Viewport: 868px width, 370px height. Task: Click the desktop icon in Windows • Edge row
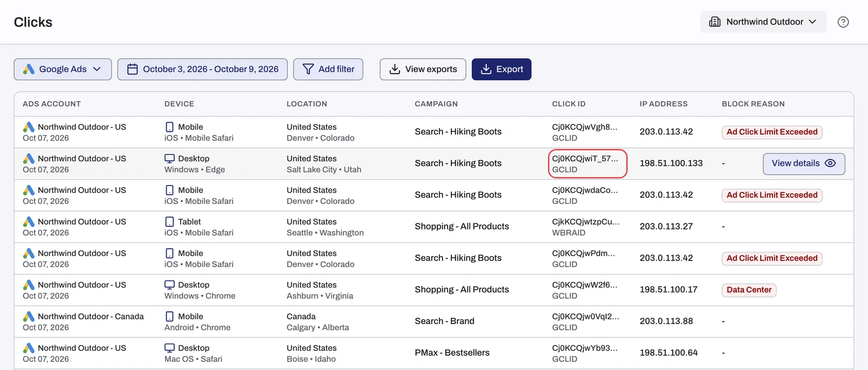(x=170, y=158)
